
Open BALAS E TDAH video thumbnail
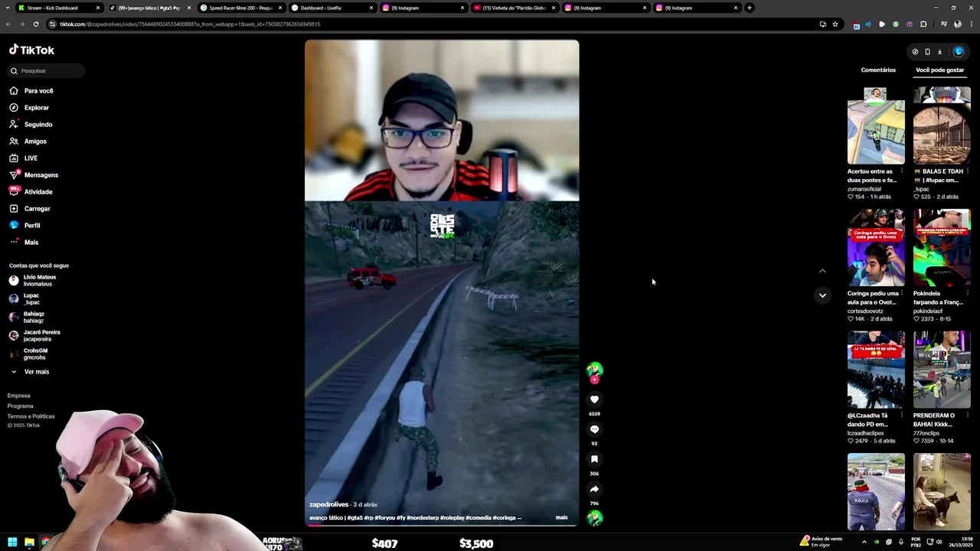click(942, 126)
